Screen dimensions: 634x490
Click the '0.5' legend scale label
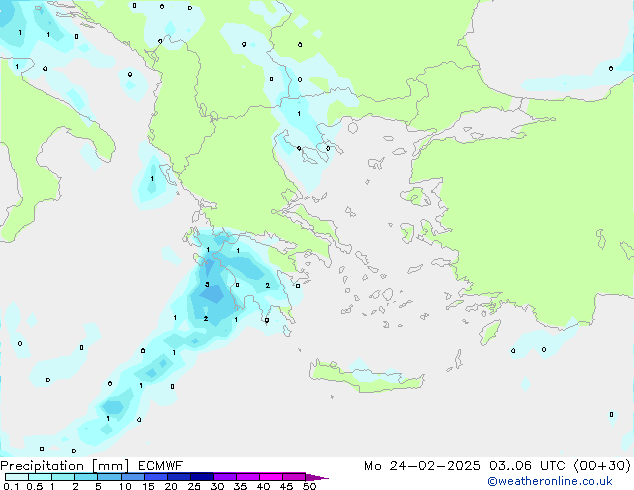[35, 486]
